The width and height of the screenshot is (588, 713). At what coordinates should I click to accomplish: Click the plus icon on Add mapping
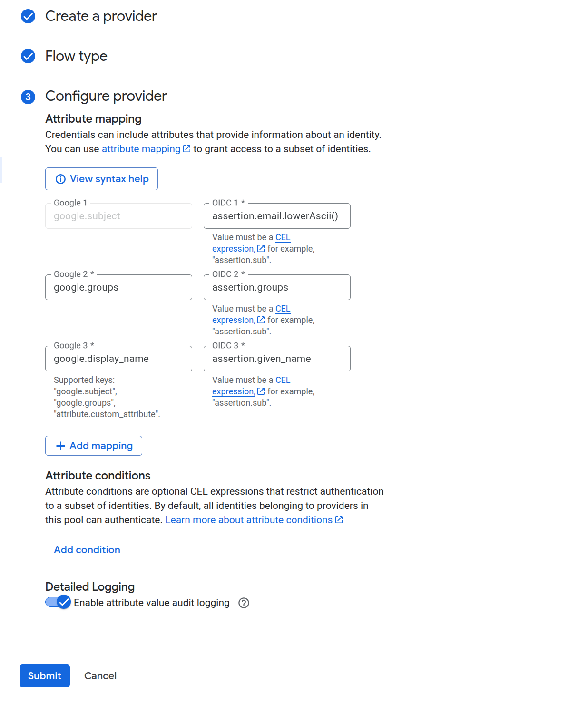pos(60,446)
